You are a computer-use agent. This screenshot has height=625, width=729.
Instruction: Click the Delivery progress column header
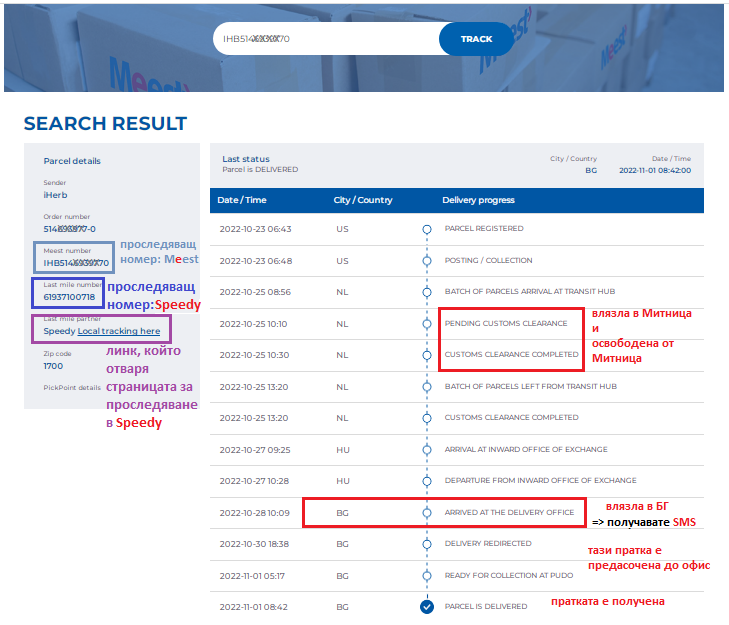click(x=478, y=200)
